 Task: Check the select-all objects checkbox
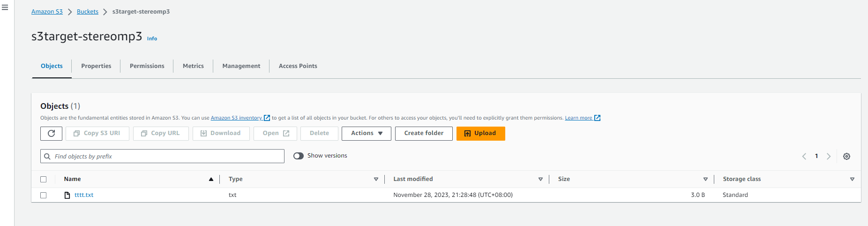coord(44,180)
